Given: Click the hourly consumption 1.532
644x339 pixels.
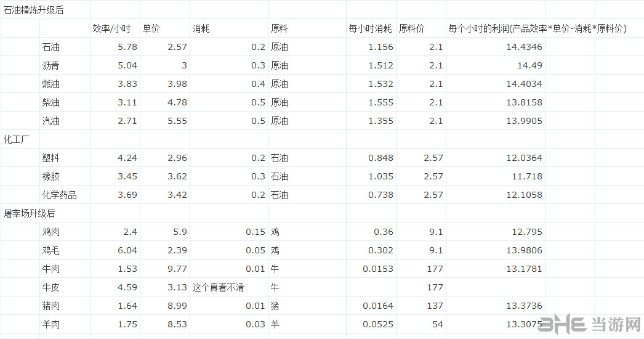Looking at the screenshot, I should (380, 84).
